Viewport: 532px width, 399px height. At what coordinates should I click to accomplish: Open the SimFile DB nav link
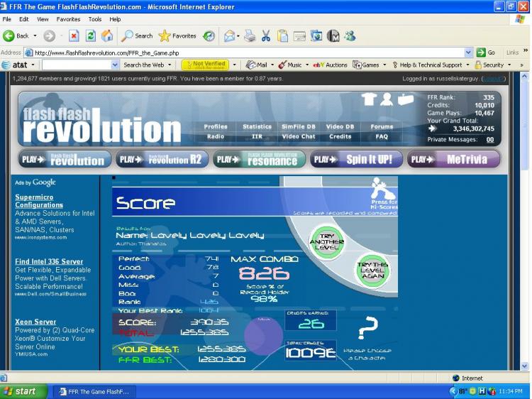point(299,126)
